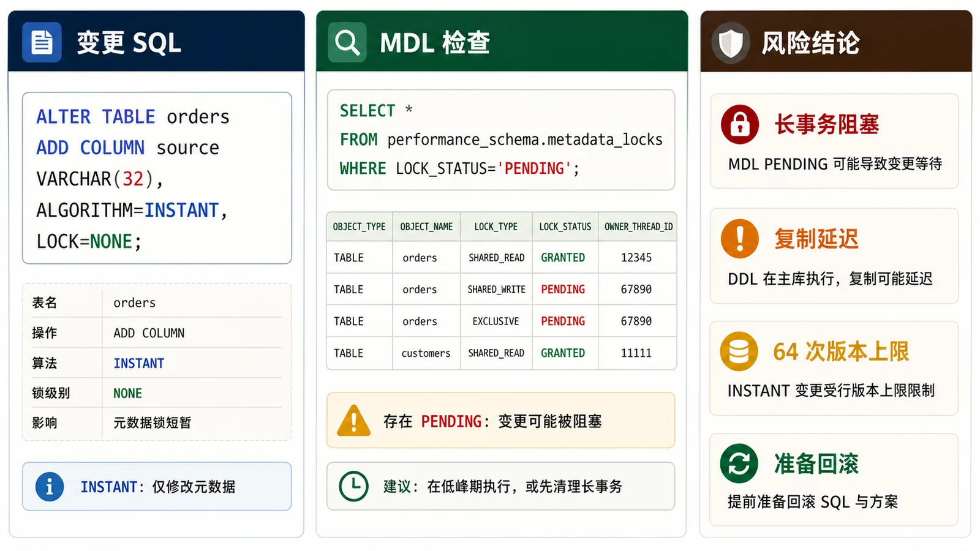This screenshot has height=551, width=980.
Task: Click the INSTANT: 仅修改元数据 info banner
Action: click(157, 487)
